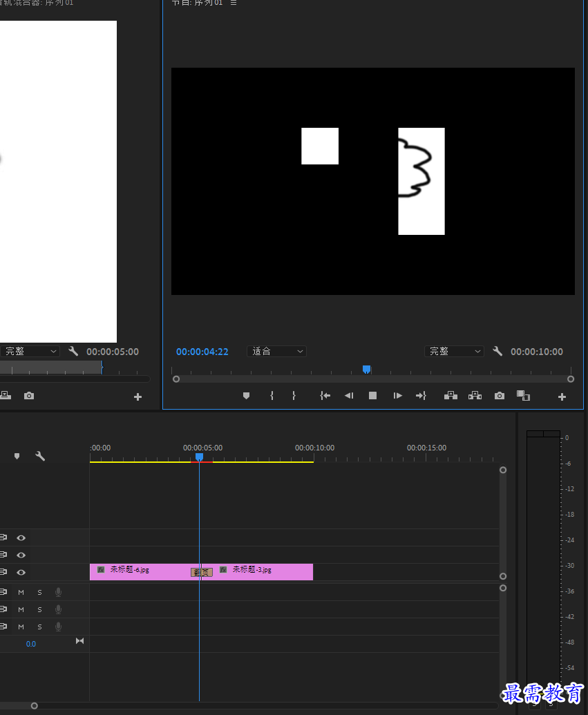Screen dimensions: 588x715
Task: Click the program timecode 00:00:04:22
Action: coord(202,352)
